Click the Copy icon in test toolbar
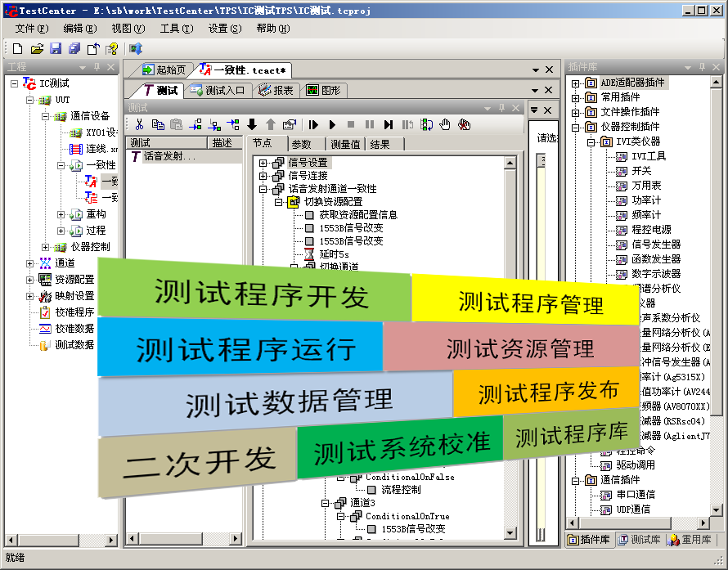 158,124
